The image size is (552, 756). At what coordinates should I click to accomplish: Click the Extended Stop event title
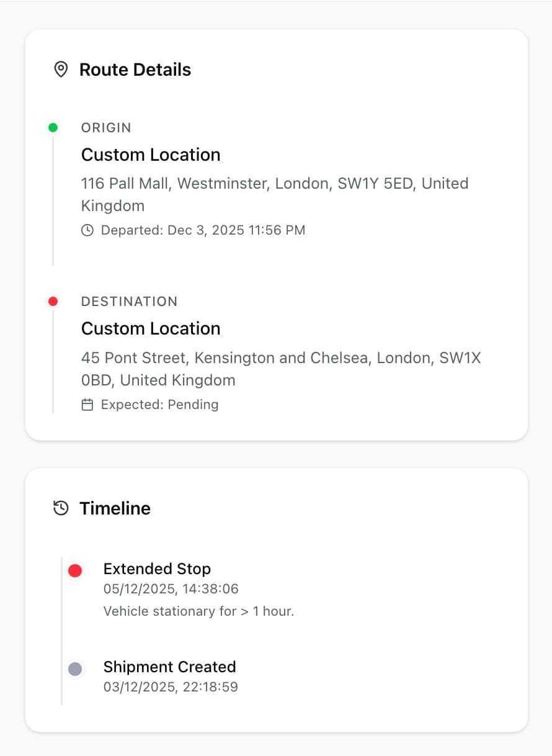tap(157, 569)
